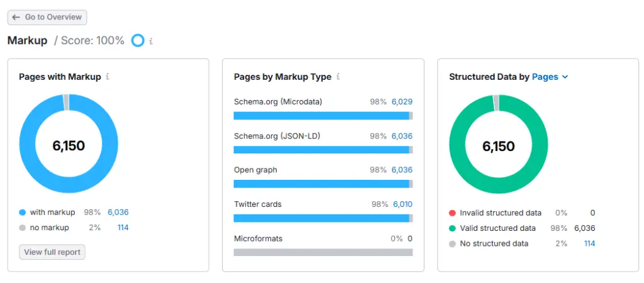Click the blue Pages with Markup donut chart
The image size is (644, 283).
tap(29, 146)
